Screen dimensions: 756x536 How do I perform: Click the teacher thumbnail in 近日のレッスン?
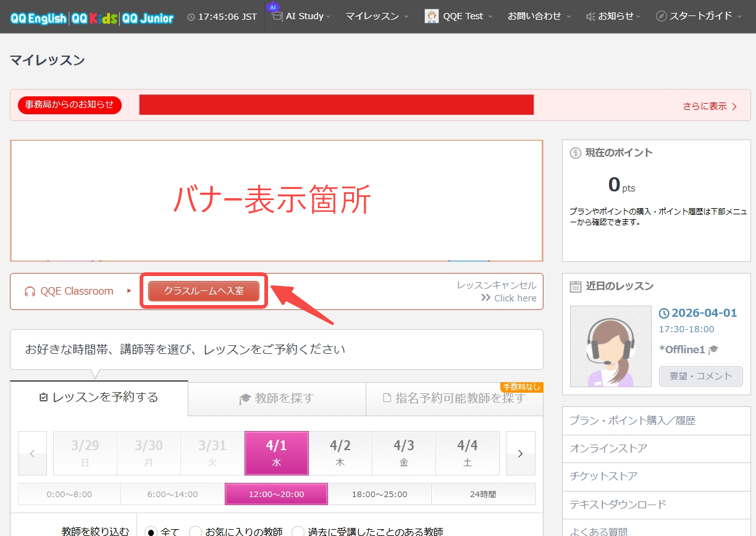[x=610, y=346]
